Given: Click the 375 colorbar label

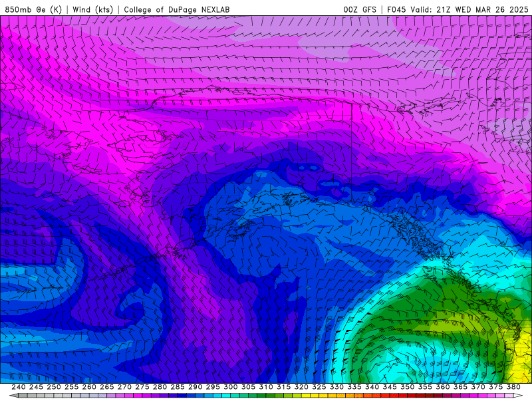Looking at the screenshot, I should point(496,387).
